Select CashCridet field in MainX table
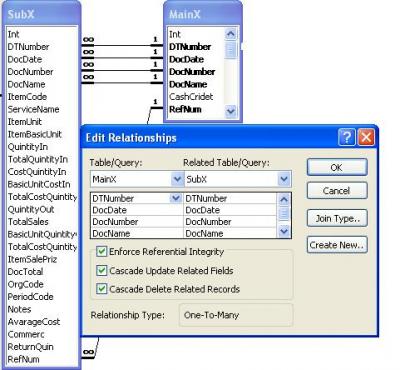The width and height of the screenshot is (400, 370). [x=191, y=97]
